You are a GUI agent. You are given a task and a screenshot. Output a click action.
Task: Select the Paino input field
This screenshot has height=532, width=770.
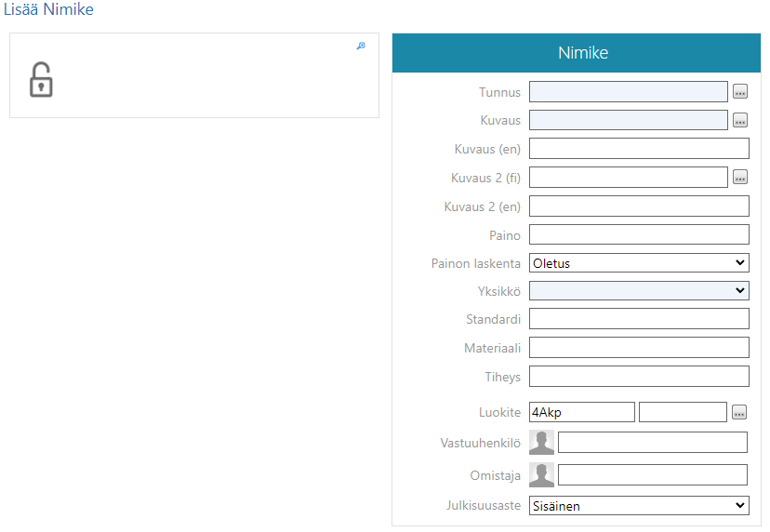[638, 234]
